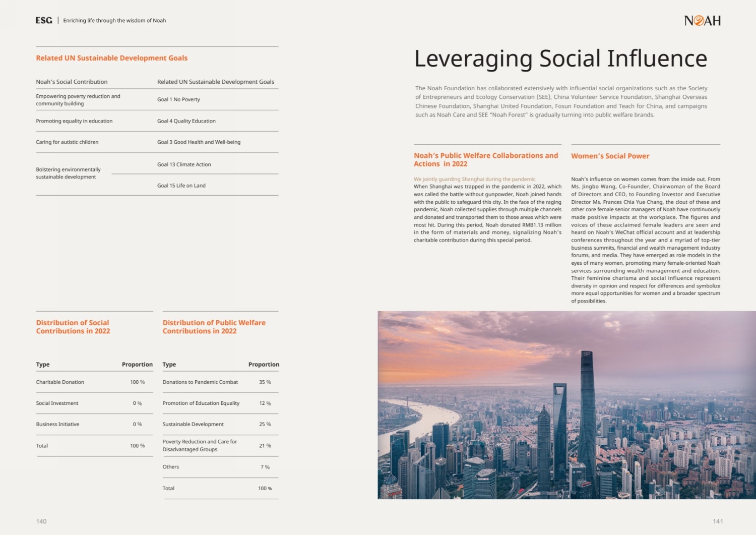Select the 'Goal 4 Quality Education' table cell
Viewport: 756px width, 535px height.
click(186, 121)
